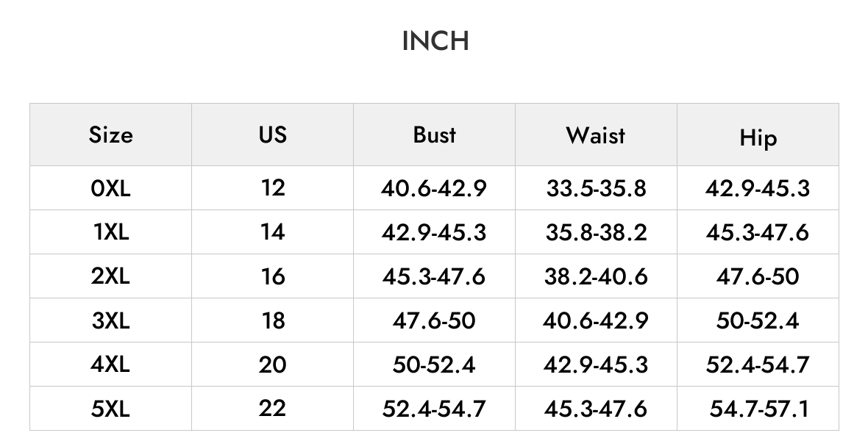Viewport: 868px width, 441px height.
Task: Click the 0XL bust value 40.6-42.9
Action: tap(434, 189)
